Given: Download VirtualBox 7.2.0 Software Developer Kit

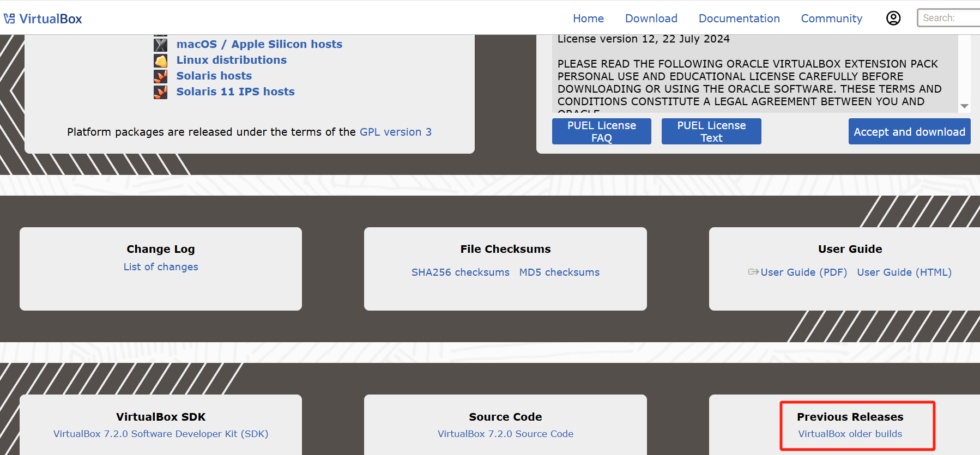Looking at the screenshot, I should pyautogui.click(x=161, y=434).
